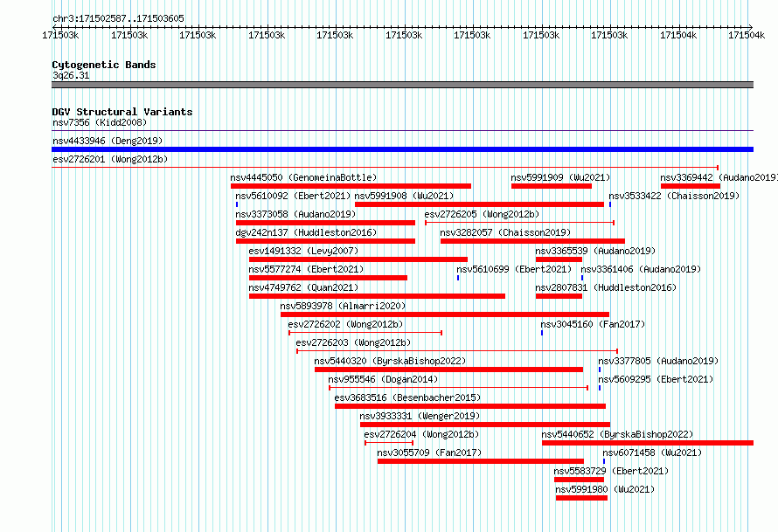Click the nsv5991908 (Wu2021) variant label

click(404, 196)
